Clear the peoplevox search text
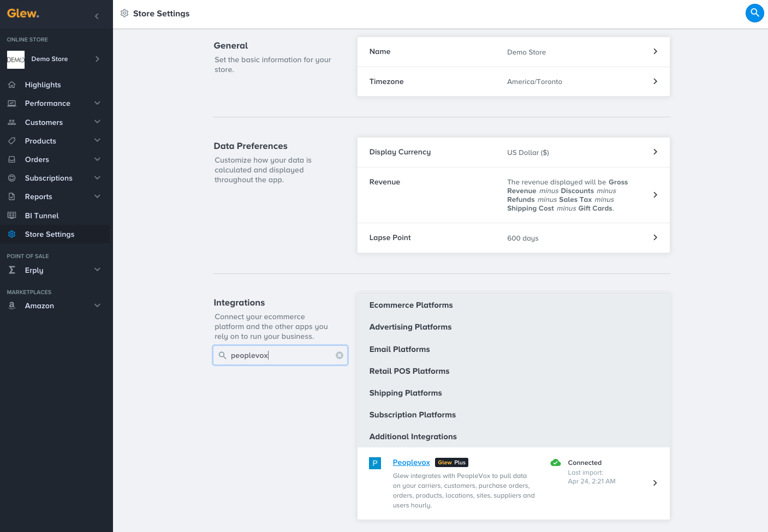 [x=340, y=355]
